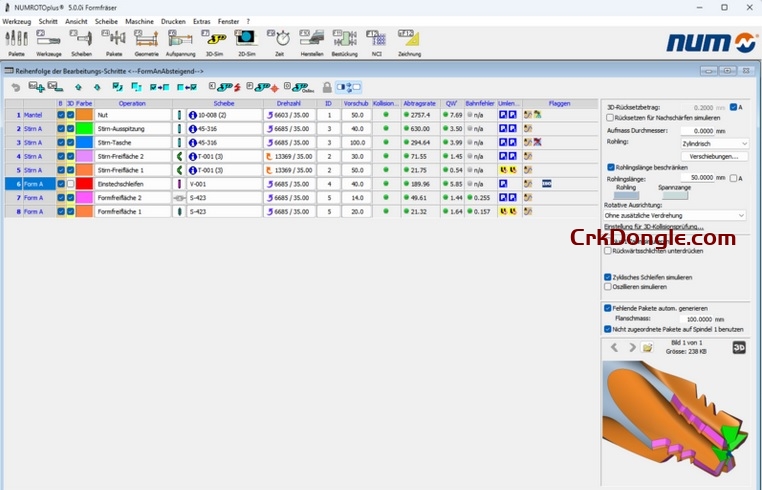Click the Verschiebungen... button

(x=714, y=157)
